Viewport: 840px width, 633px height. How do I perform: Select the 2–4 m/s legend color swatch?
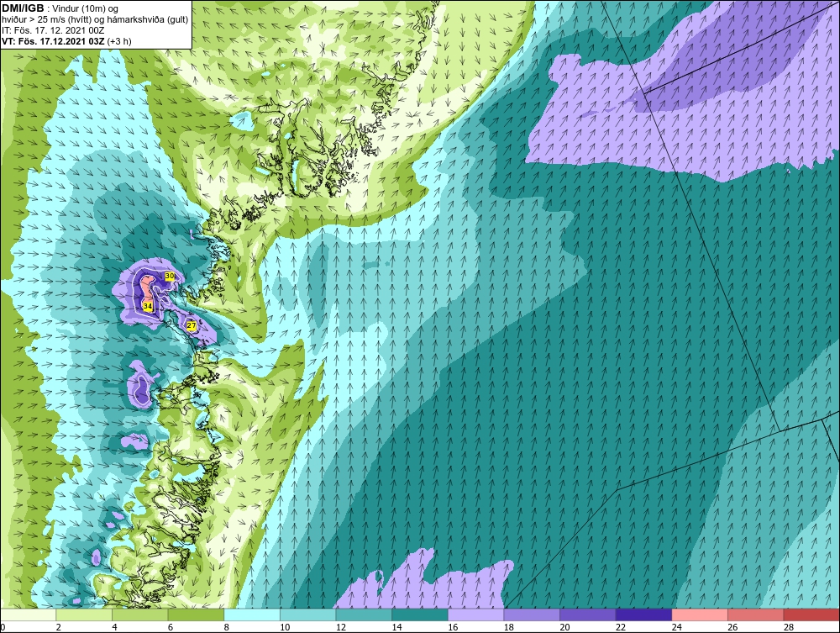click(x=83, y=615)
